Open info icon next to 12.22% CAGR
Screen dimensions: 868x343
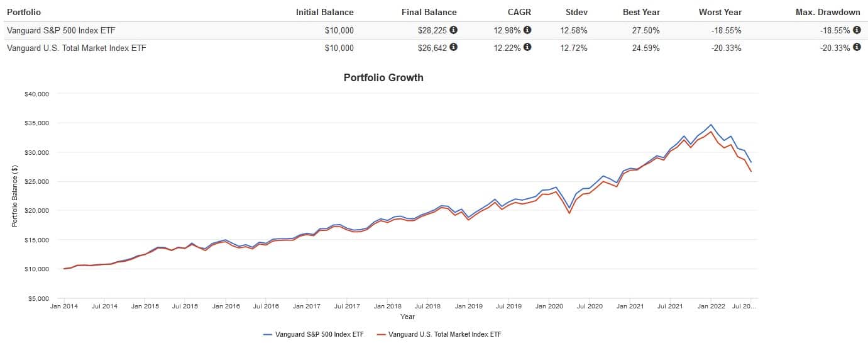[527, 47]
